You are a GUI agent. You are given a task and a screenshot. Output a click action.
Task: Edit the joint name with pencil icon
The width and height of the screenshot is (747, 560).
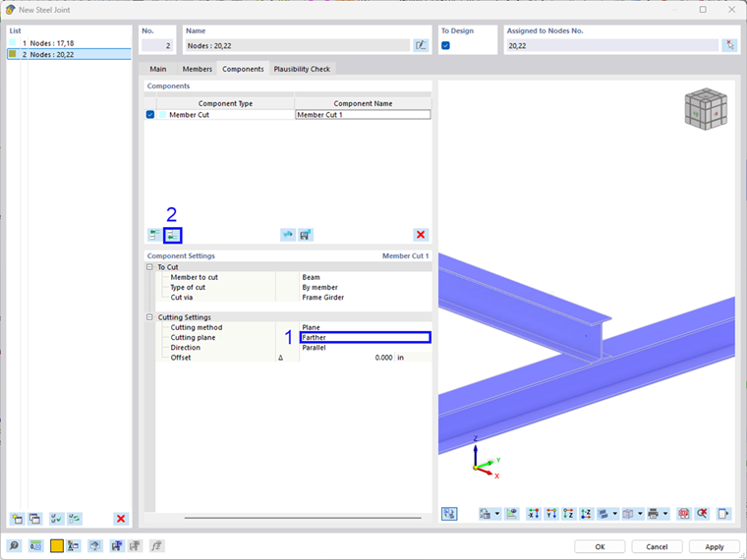[421, 45]
